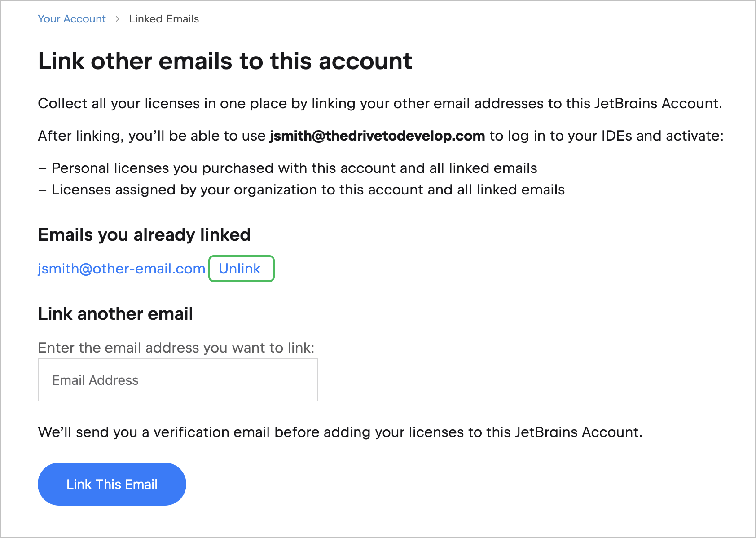The width and height of the screenshot is (756, 538).
Task: Focus the Email Address input field
Action: coord(178,380)
